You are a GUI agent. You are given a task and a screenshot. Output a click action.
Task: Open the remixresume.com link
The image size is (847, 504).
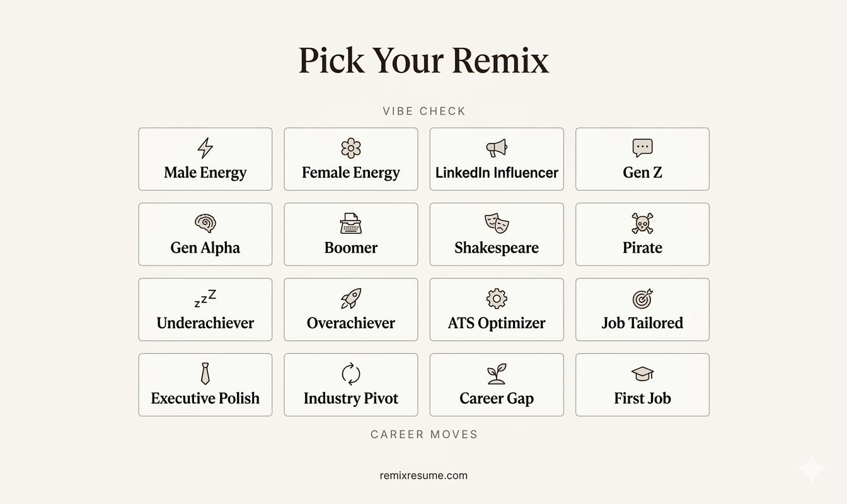pyautogui.click(x=423, y=475)
